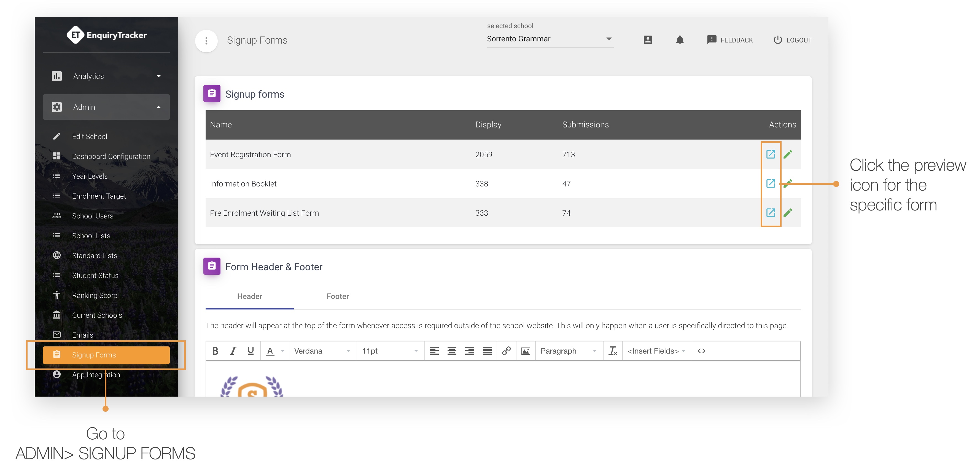This screenshot has width=980, height=465.
Task: Click the FEEDBACK button
Action: (730, 40)
